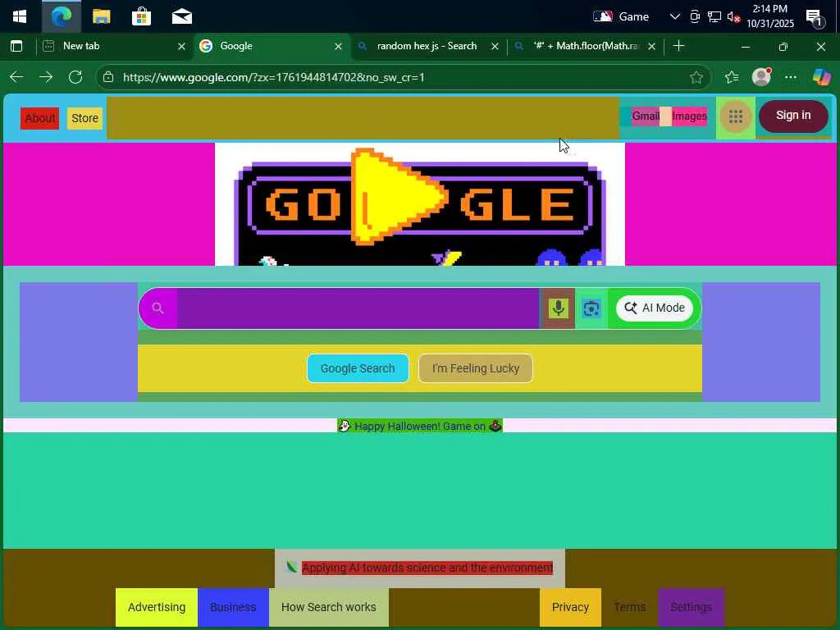Click the Game news widget in taskbar

coord(622,16)
